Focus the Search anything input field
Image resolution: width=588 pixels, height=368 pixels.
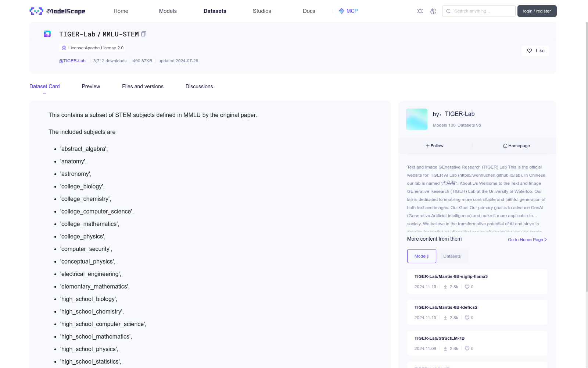479,11
